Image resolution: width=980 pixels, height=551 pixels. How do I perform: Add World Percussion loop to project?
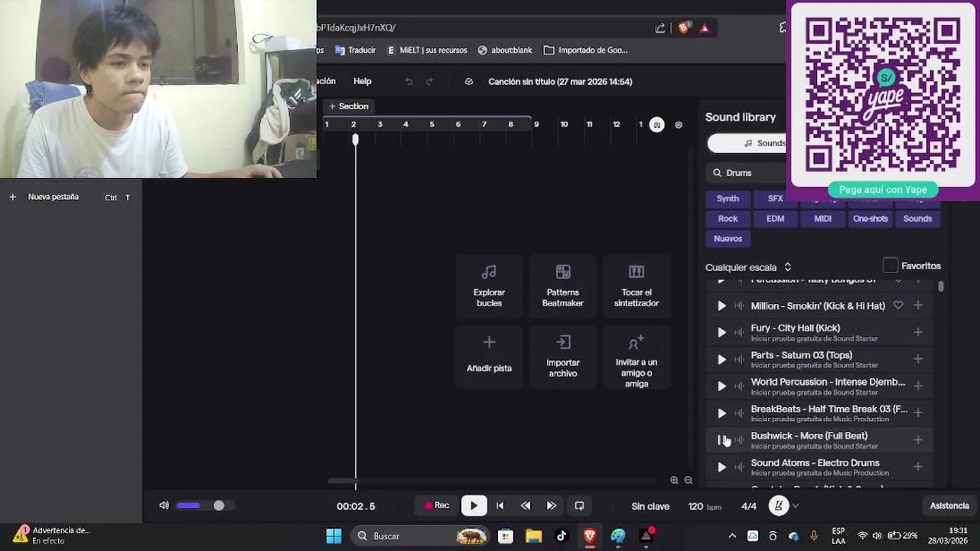tap(918, 386)
